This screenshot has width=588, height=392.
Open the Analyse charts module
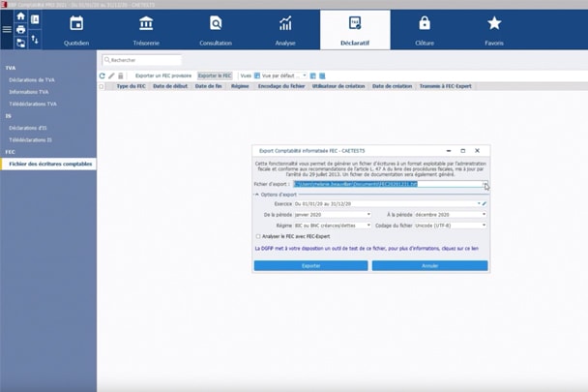point(285,29)
